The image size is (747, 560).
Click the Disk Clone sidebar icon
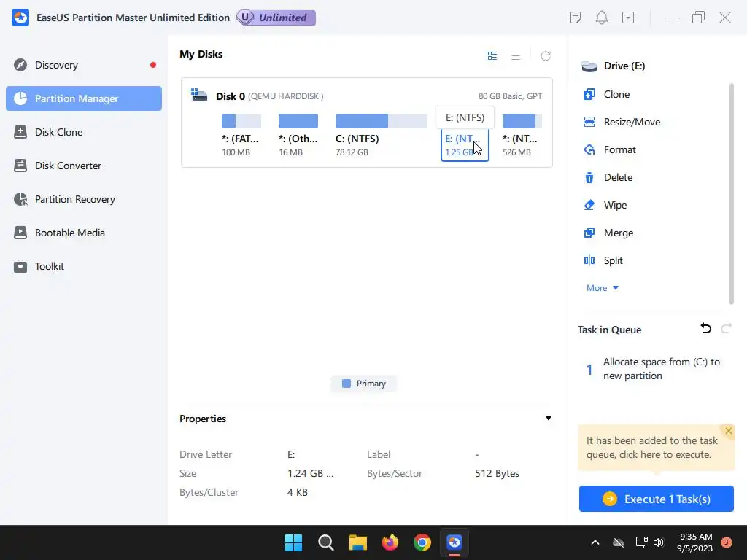point(20,132)
